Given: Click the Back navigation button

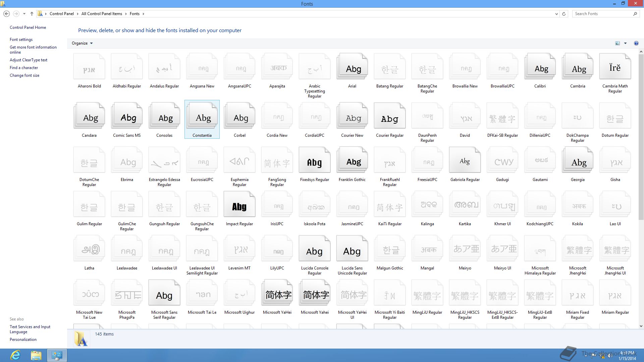Looking at the screenshot, I should coord(6,14).
